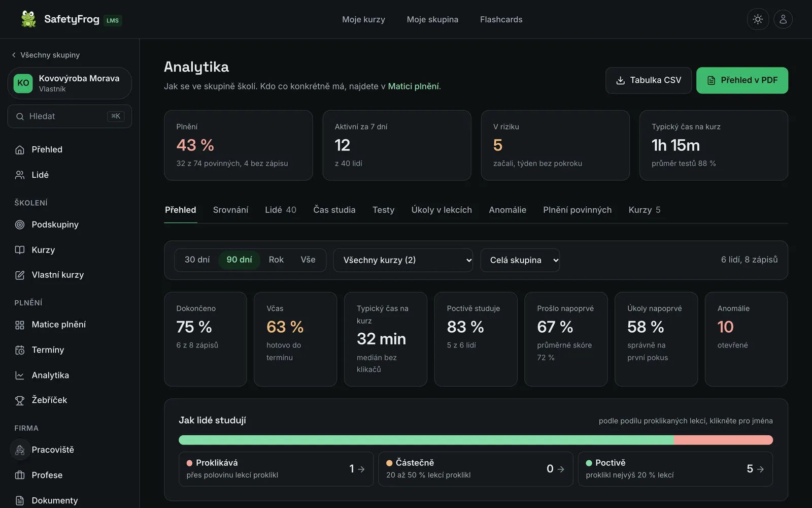Click the Lidé people icon

pyautogui.click(x=20, y=175)
